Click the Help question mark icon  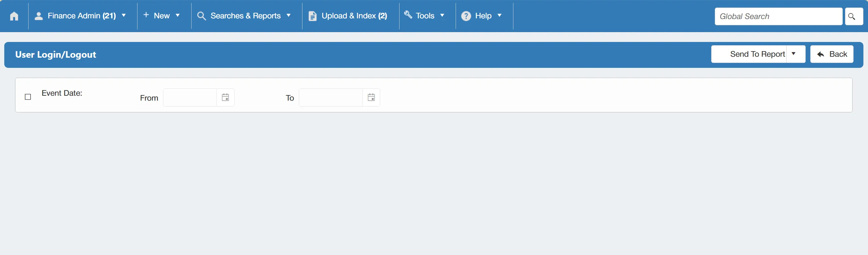pyautogui.click(x=466, y=16)
